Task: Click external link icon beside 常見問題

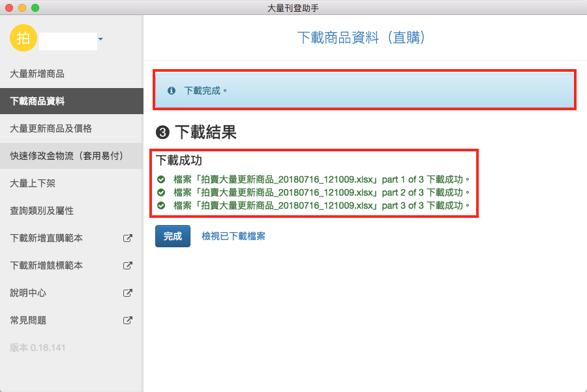Action: tap(128, 320)
